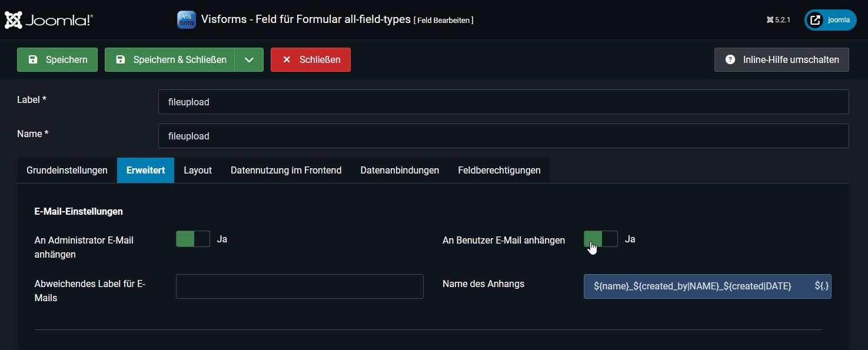Open the save options dropdown arrow
Viewport: 868px width, 350px height.
click(x=250, y=59)
